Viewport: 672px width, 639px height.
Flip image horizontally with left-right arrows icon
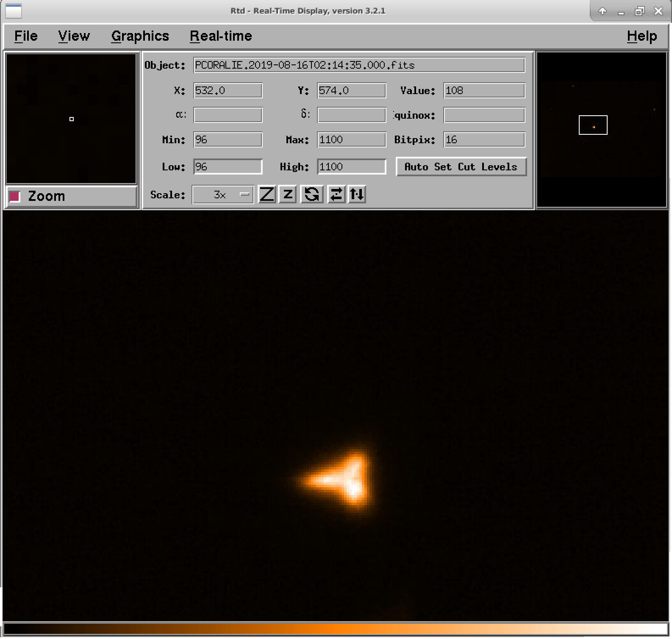click(336, 194)
